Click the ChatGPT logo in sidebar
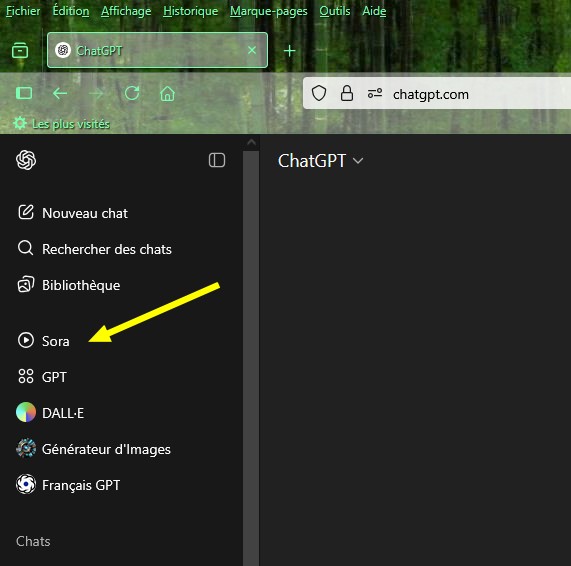Image resolution: width=571 pixels, height=566 pixels. click(x=26, y=160)
